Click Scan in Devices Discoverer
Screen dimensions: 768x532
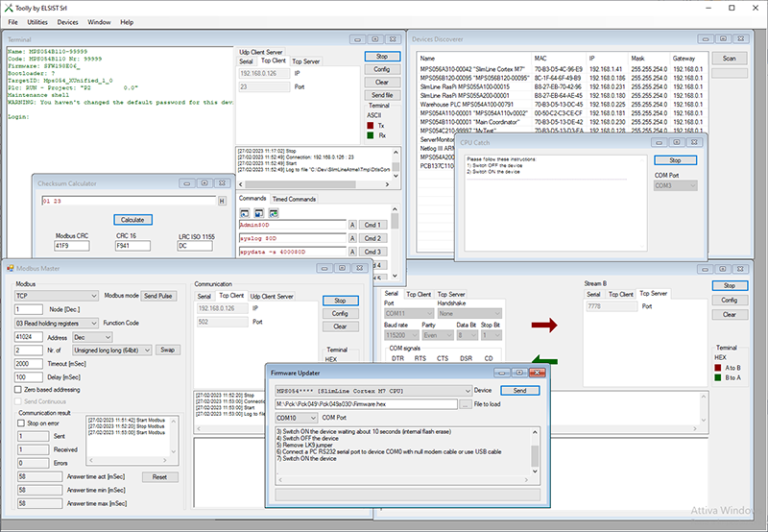point(729,59)
